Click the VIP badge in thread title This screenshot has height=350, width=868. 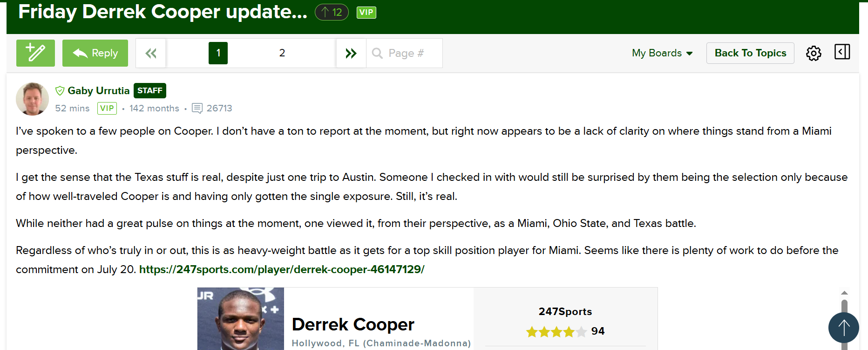pyautogui.click(x=366, y=13)
